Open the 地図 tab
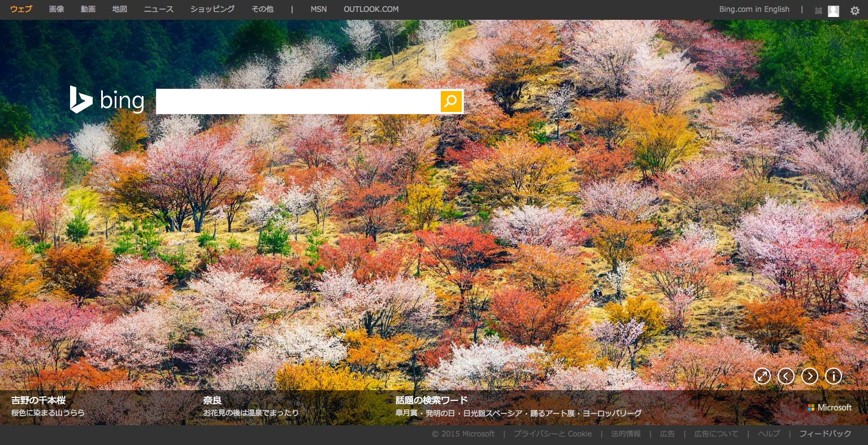The height and width of the screenshot is (445, 868). tap(120, 10)
